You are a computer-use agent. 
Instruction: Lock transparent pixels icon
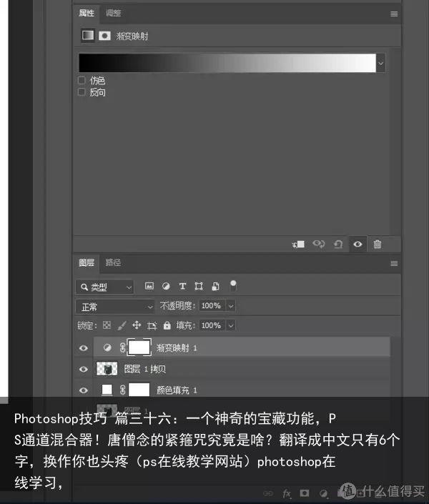(x=107, y=325)
